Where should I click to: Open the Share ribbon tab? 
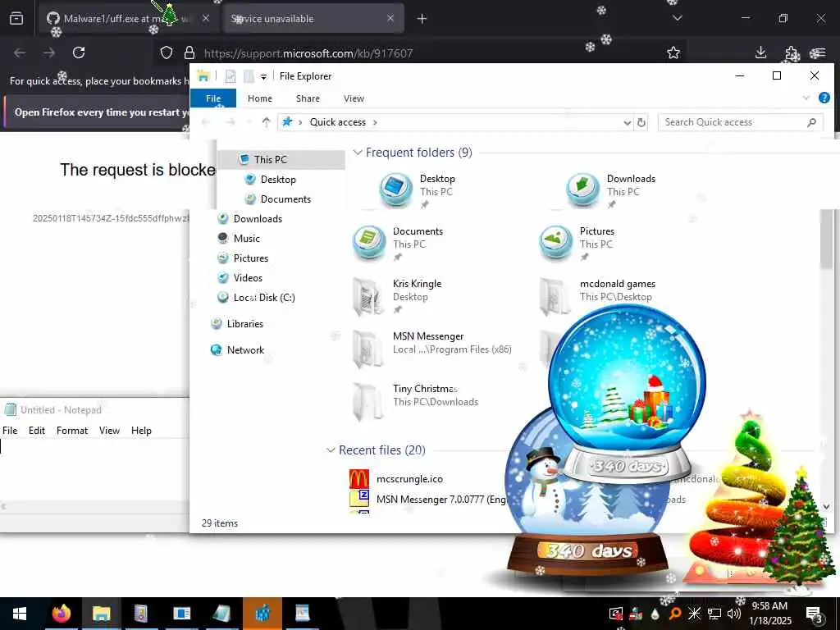coord(308,98)
